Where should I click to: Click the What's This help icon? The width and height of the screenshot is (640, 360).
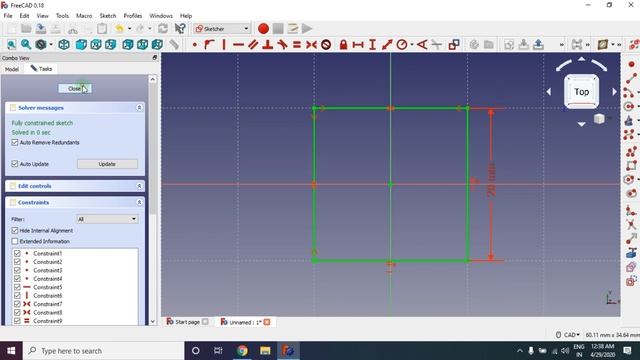[x=180, y=29]
